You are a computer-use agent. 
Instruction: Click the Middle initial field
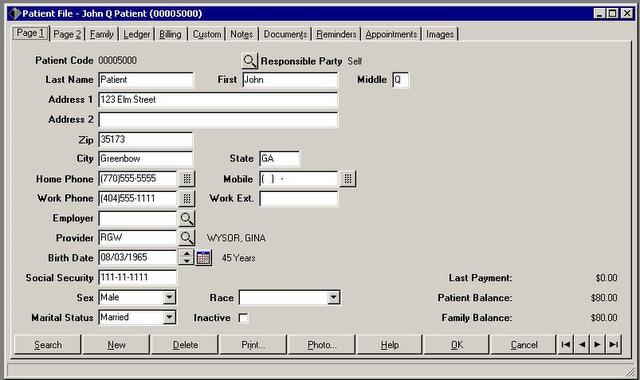pos(400,80)
